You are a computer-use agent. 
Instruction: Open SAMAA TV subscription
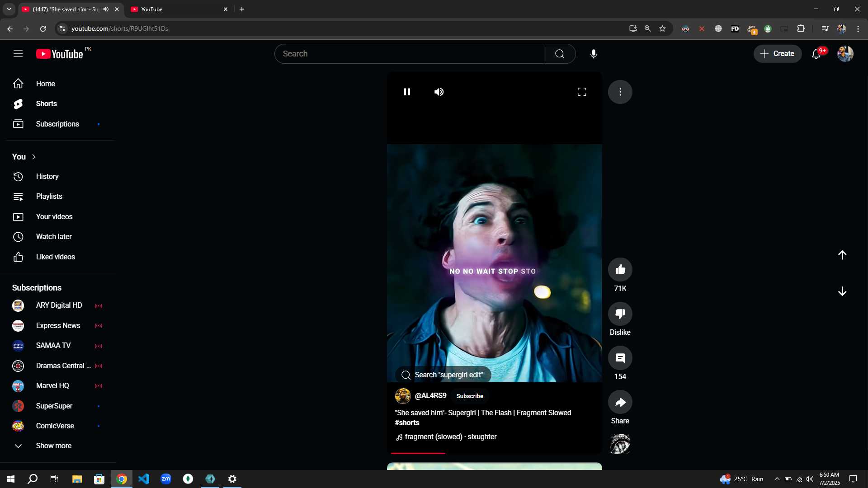click(58, 346)
